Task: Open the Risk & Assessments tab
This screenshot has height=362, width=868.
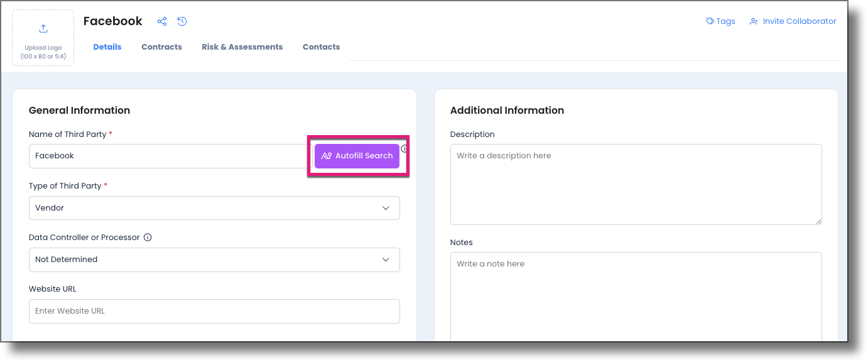Action: point(242,47)
